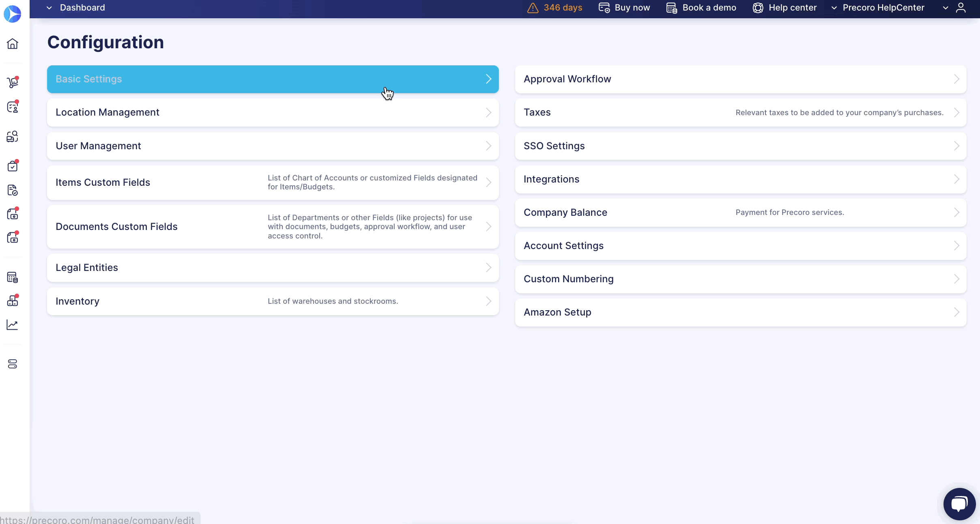Open the lower wallet sidebar icon

[13, 237]
